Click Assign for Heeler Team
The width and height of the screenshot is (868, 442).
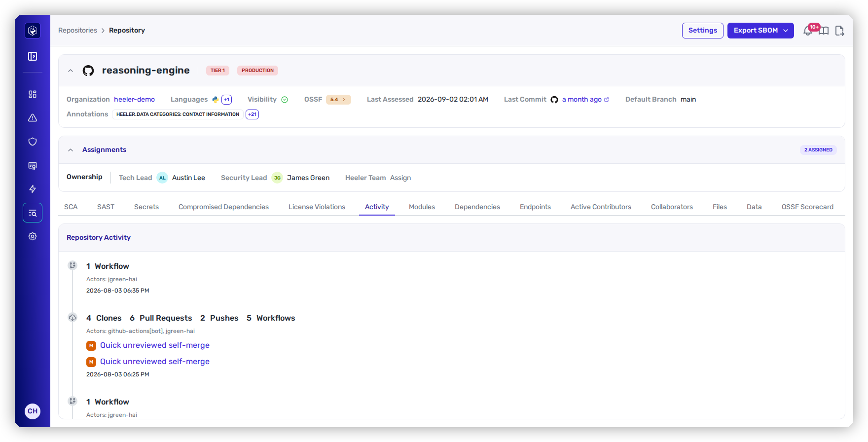click(400, 178)
